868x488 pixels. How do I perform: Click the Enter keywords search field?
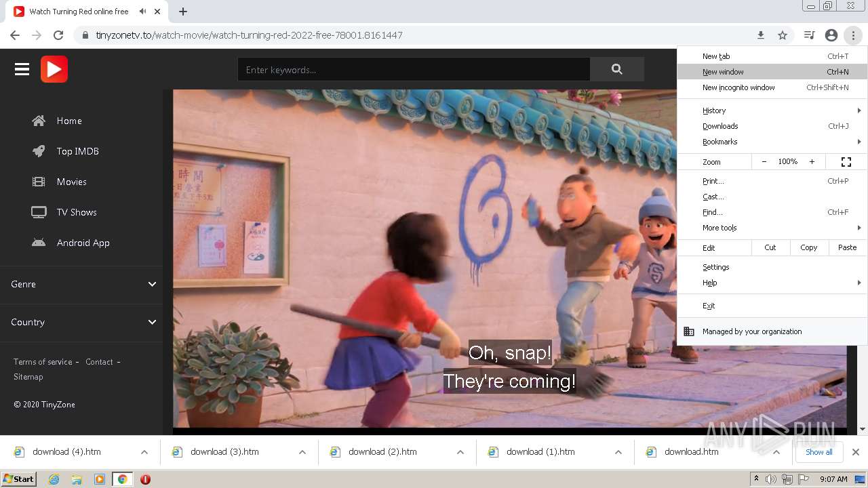coord(414,69)
